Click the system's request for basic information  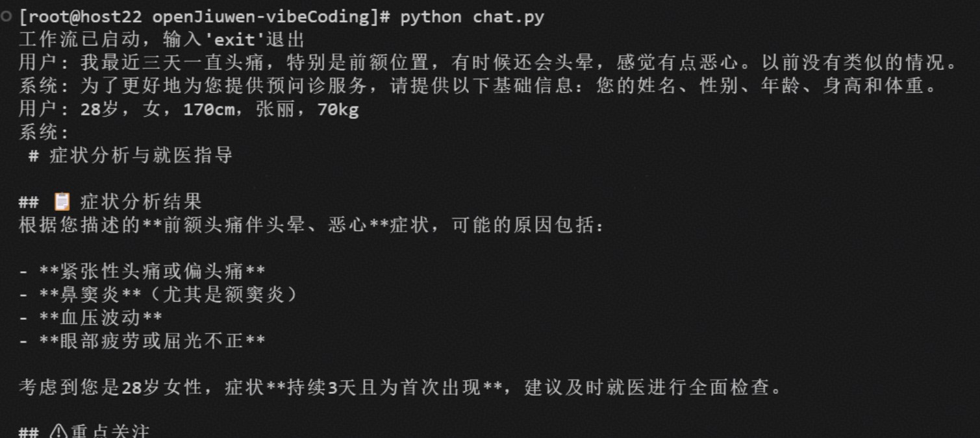point(477,86)
